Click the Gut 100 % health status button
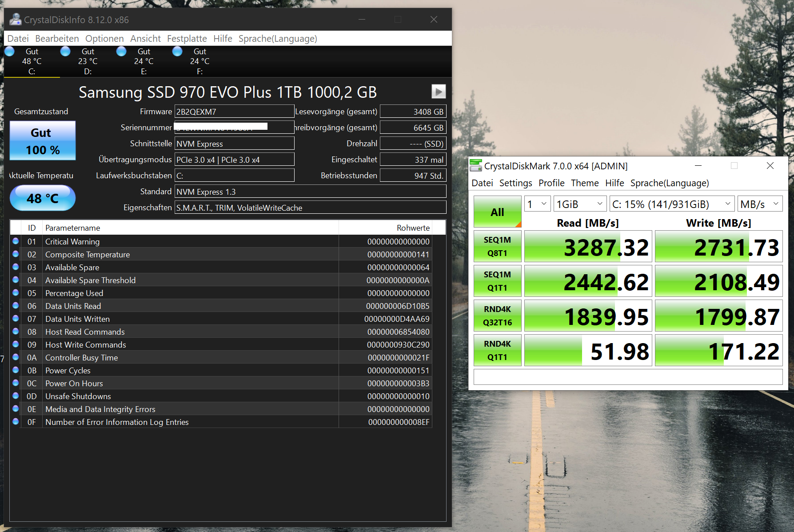 pos(43,140)
